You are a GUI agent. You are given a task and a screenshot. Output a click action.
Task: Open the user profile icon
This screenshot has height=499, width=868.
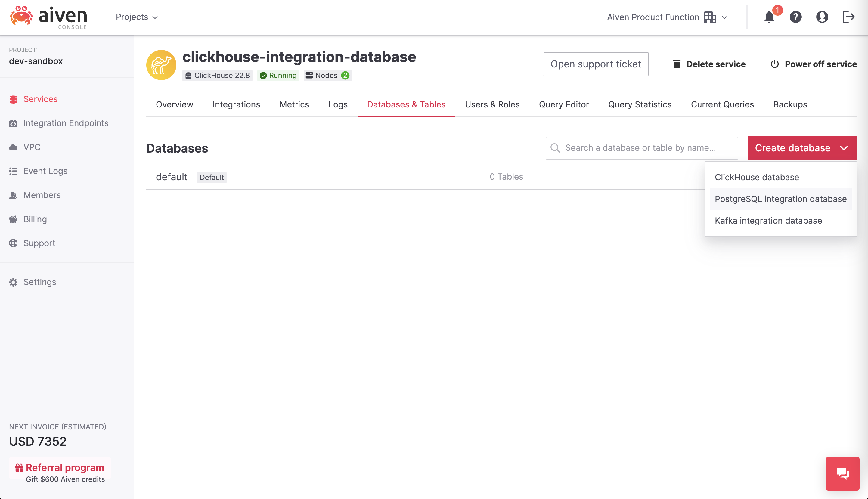coord(822,17)
